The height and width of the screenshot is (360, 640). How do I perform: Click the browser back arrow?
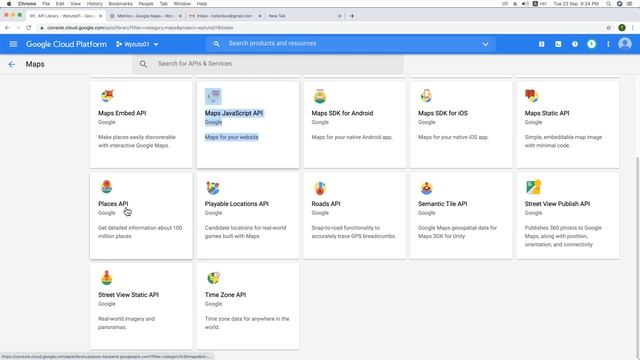7,28
